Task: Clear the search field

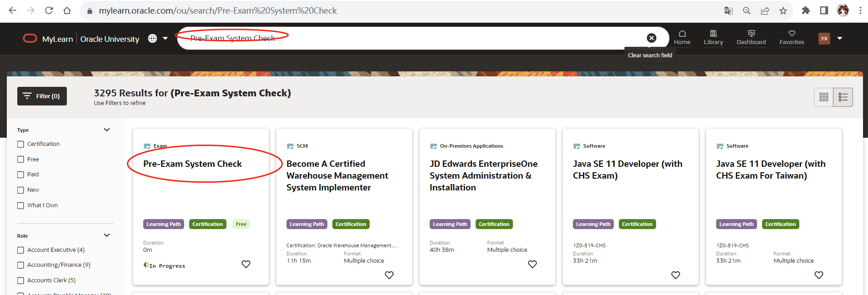Action: click(x=652, y=38)
